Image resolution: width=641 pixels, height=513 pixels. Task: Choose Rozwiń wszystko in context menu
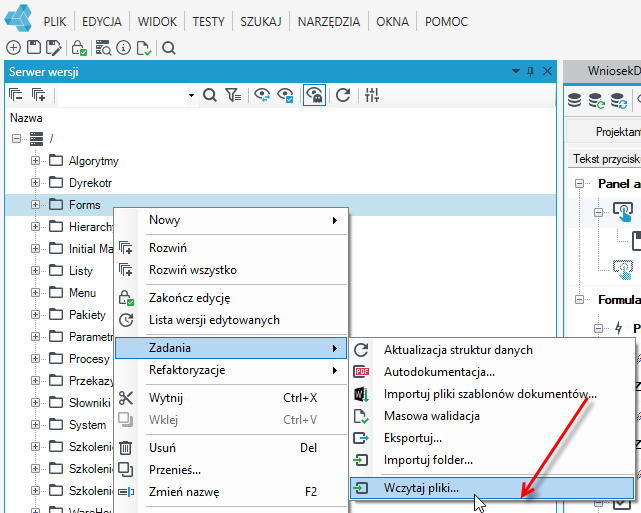point(231,270)
